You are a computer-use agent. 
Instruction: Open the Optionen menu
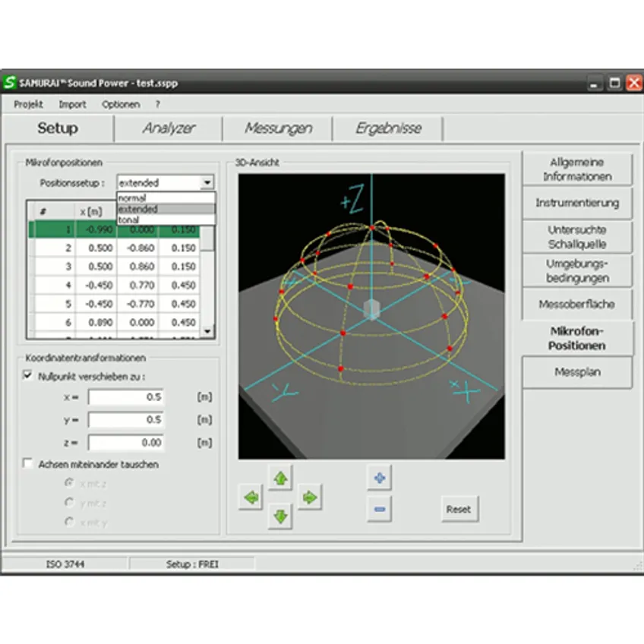(121, 104)
